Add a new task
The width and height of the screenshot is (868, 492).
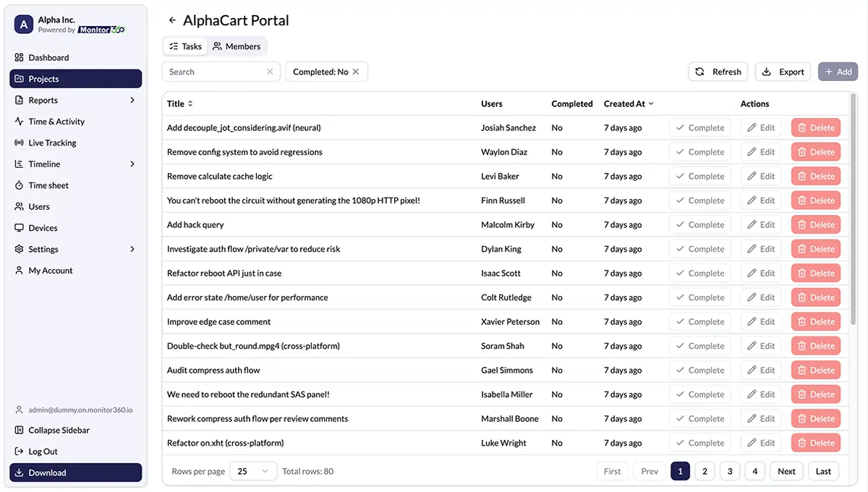(x=838, y=71)
